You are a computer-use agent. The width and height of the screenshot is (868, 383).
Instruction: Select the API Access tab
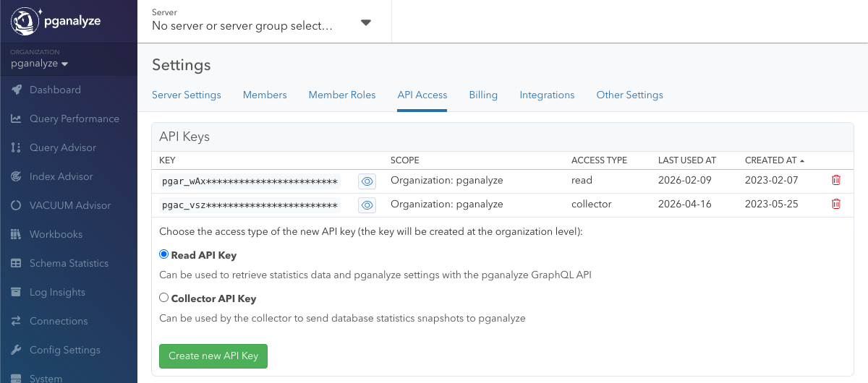[422, 95]
